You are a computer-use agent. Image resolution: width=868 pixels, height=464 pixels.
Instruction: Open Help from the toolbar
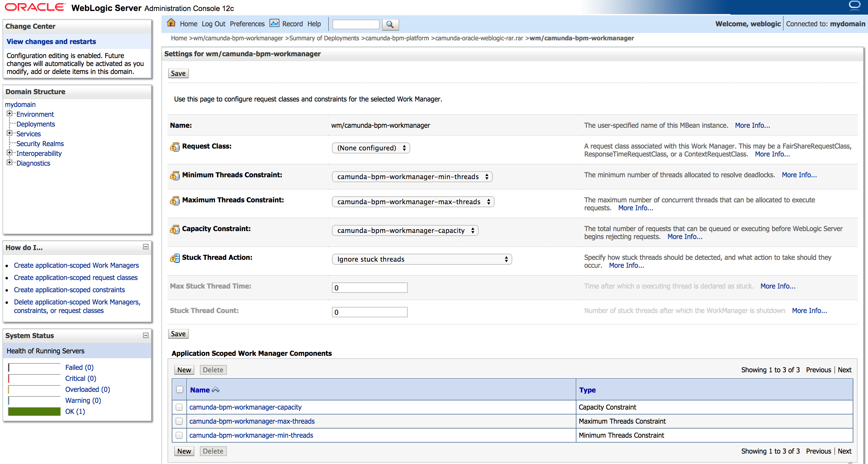(x=314, y=24)
